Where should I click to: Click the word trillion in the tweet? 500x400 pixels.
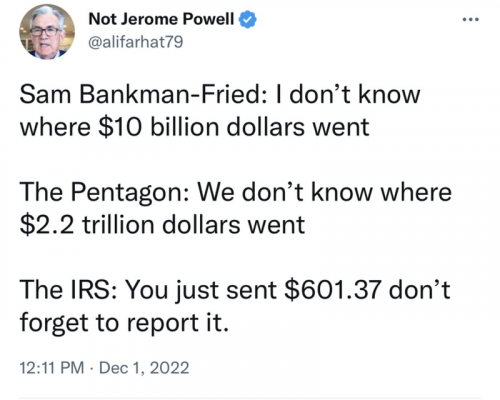point(118,224)
